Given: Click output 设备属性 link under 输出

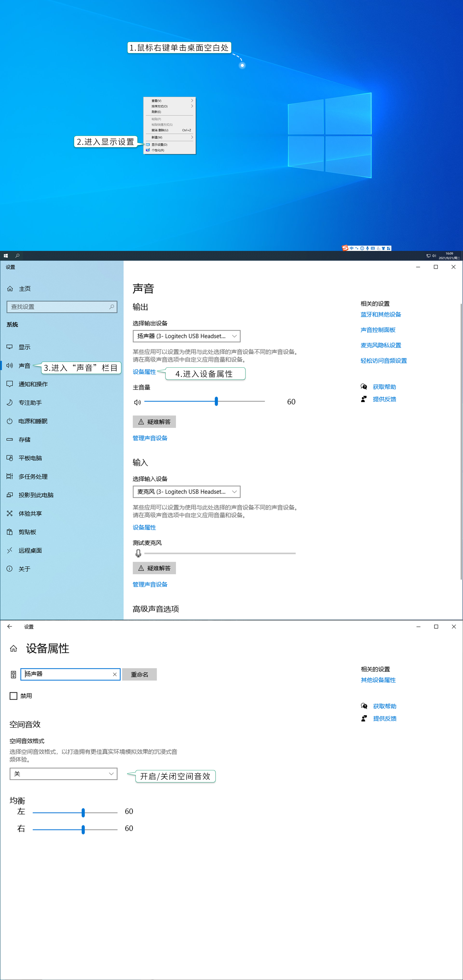Looking at the screenshot, I should click(144, 372).
